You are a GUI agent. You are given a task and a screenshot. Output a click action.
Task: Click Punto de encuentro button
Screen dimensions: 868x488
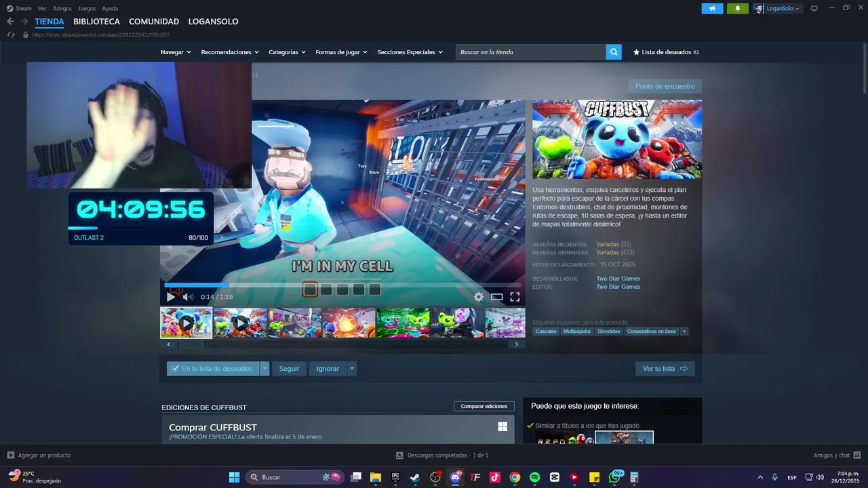click(x=665, y=86)
